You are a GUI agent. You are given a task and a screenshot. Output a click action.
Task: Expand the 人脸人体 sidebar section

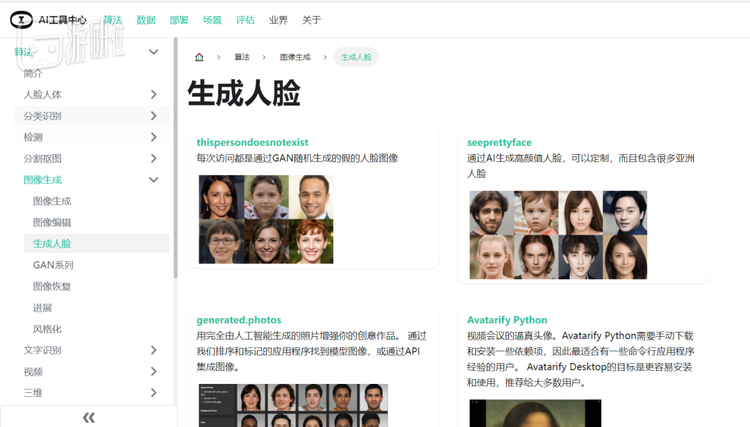[154, 94]
